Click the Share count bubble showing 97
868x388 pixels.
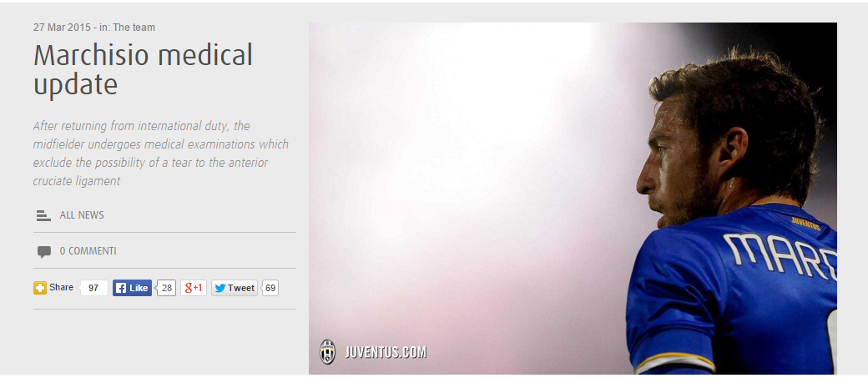[93, 288]
